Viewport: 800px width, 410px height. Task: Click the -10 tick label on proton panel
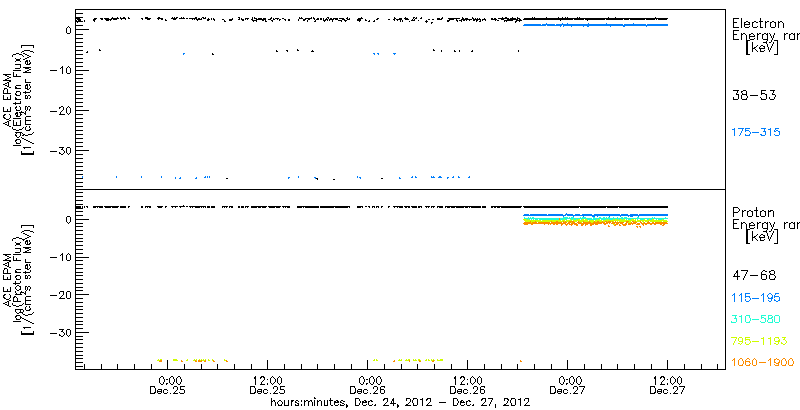point(60,257)
